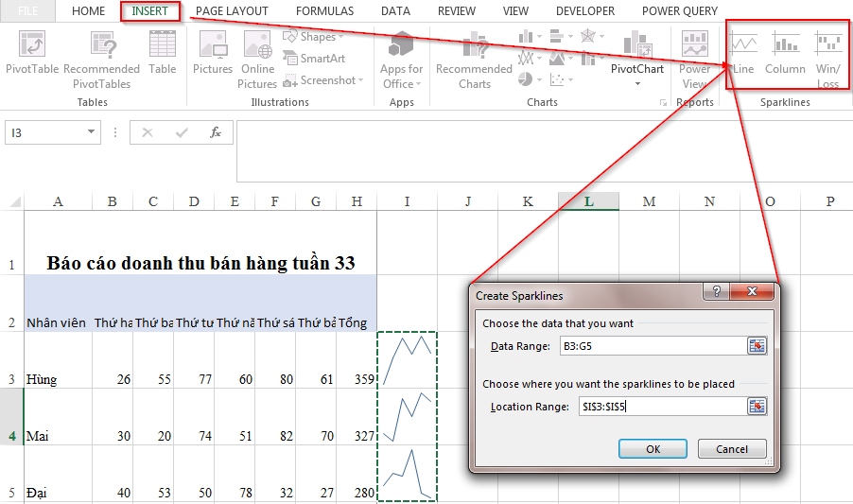Insert a column chart
Viewport: 853px width, 504px height.
coord(530,37)
